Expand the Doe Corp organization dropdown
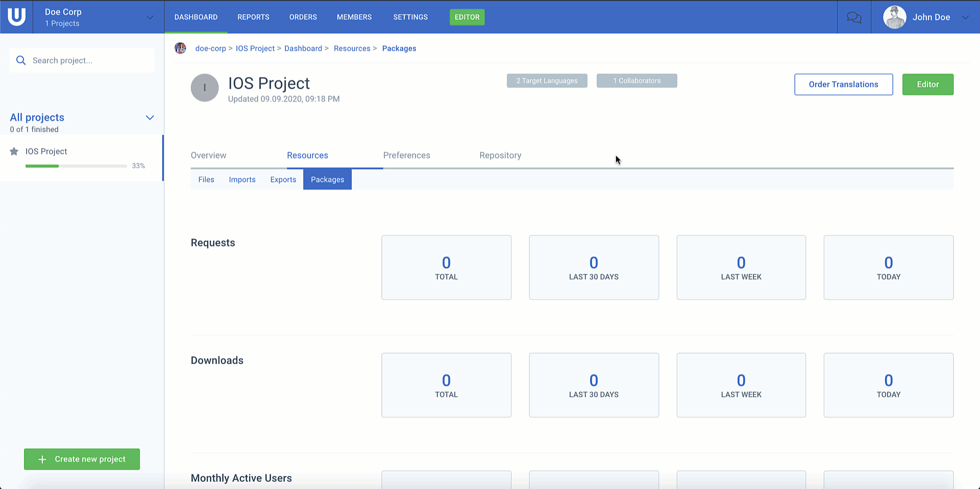The width and height of the screenshot is (980, 489). click(x=150, y=17)
